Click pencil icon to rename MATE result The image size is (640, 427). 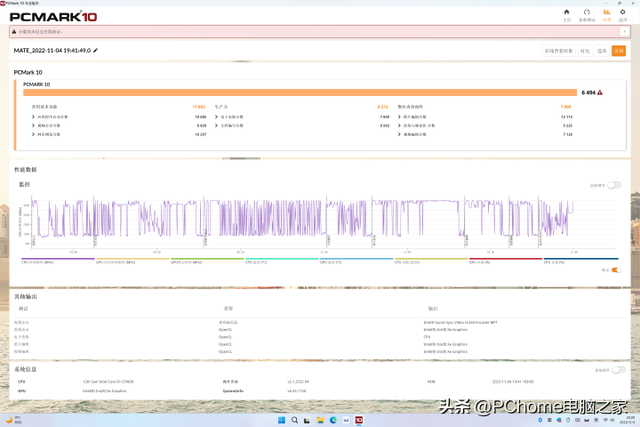tap(96, 50)
